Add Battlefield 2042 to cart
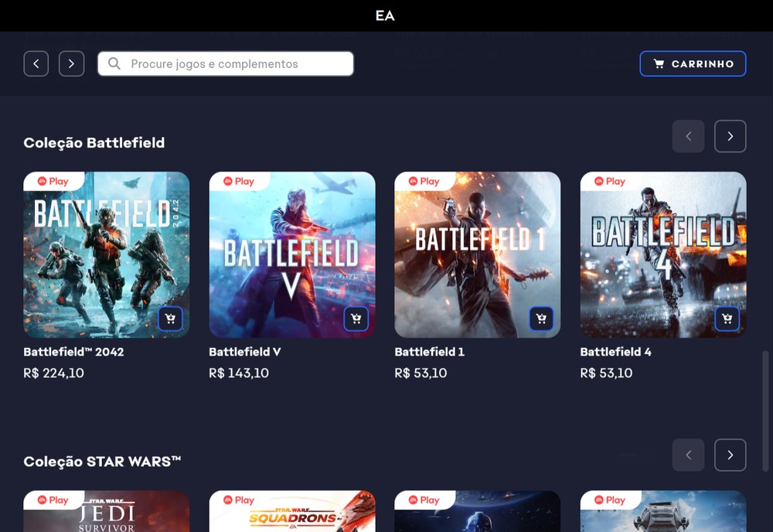 click(x=170, y=318)
